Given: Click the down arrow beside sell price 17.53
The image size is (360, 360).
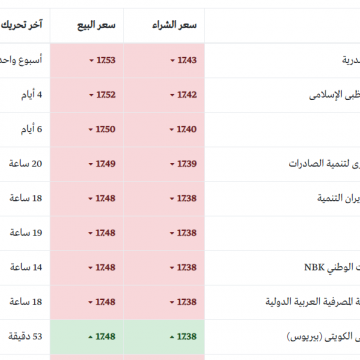Looking at the screenshot, I should point(91,61).
